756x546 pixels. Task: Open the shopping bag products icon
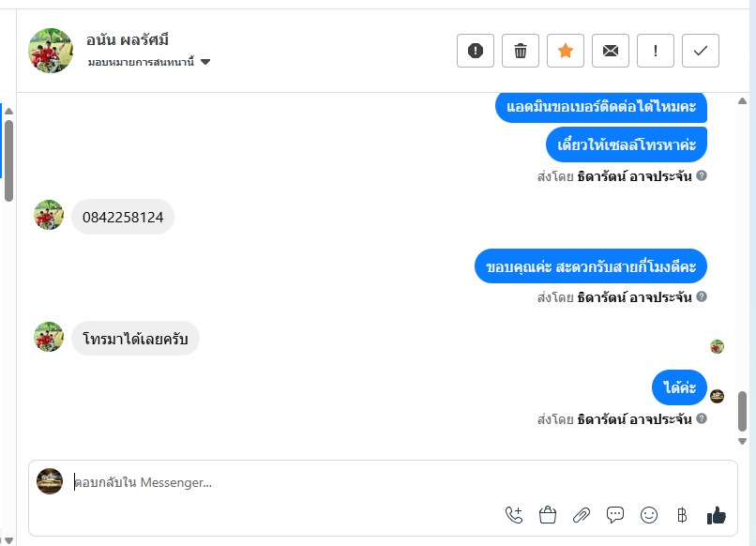pos(548,514)
